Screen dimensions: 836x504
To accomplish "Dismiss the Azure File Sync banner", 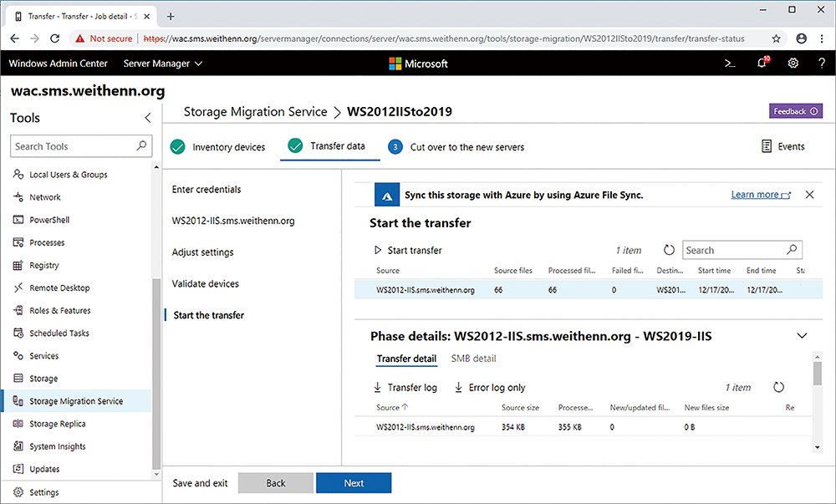I will 809,195.
